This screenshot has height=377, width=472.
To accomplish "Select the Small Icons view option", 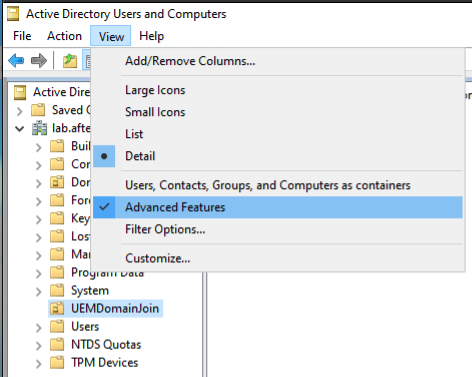I will click(x=278, y=112).
